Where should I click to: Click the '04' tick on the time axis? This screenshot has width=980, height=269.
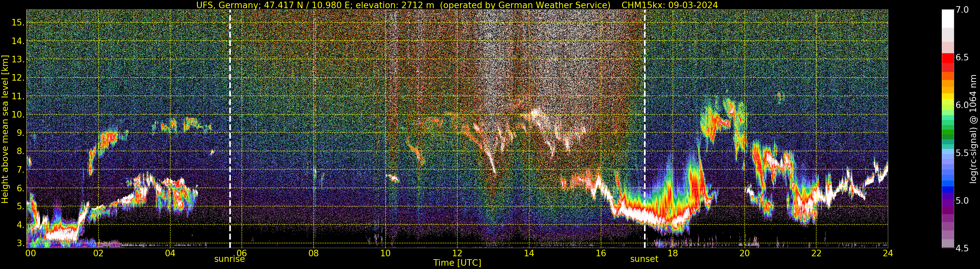point(170,253)
